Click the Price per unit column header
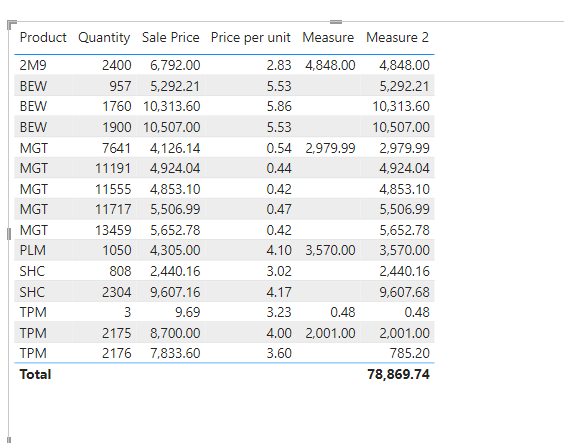The width and height of the screenshot is (564, 443). [x=250, y=37]
